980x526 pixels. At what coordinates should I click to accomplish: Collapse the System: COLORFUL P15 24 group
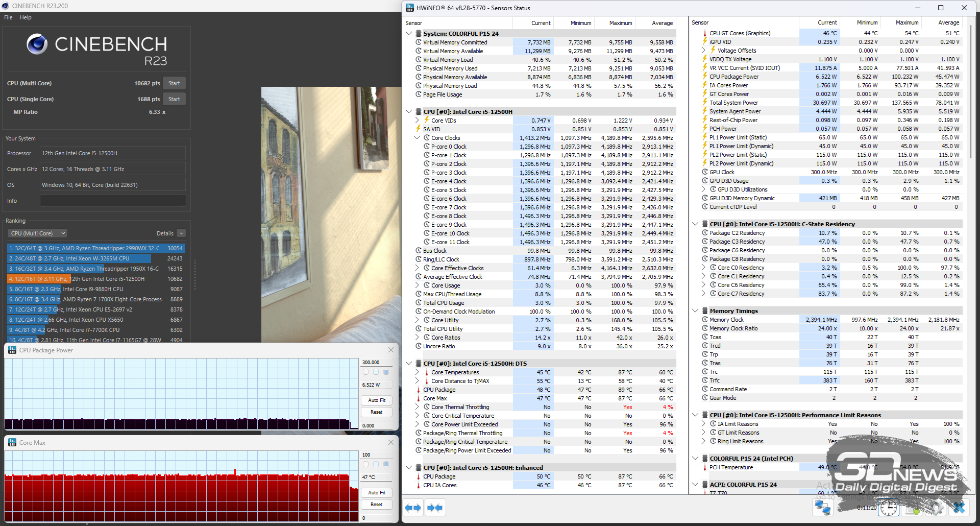(x=409, y=34)
